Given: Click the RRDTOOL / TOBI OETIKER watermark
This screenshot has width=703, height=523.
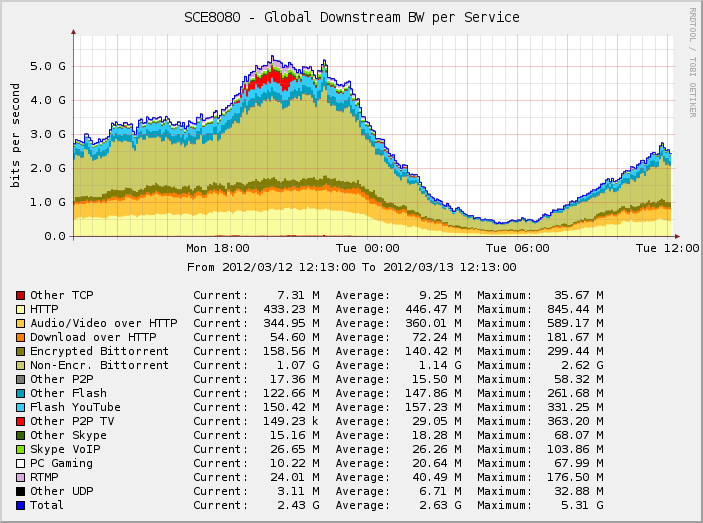Looking at the screenshot, I should pyautogui.click(x=692, y=62).
